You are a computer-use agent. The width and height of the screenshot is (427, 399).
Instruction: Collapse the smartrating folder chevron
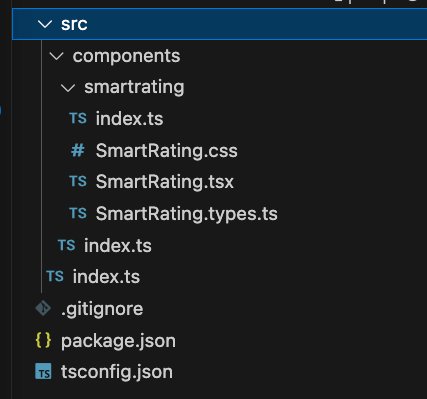[x=68, y=88]
